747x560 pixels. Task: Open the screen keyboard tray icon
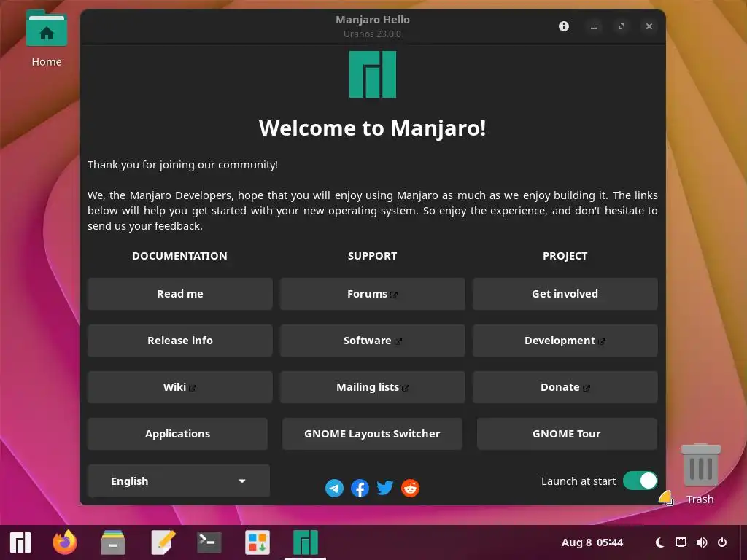pos(681,542)
